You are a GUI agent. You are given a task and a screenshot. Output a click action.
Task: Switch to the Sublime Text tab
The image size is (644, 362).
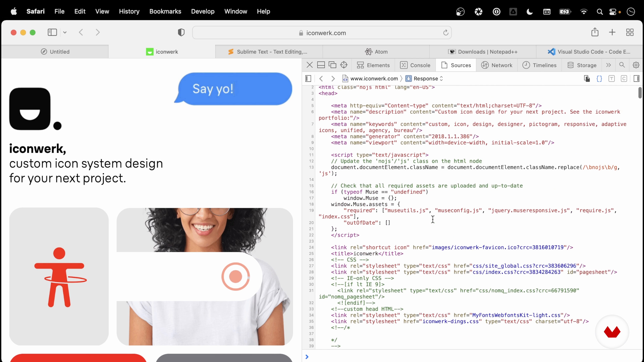(269, 52)
